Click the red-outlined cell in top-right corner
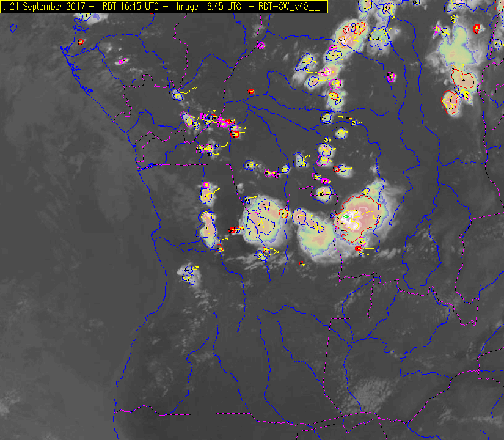The width and height of the screenshot is (504, 440). pyautogui.click(x=477, y=29)
